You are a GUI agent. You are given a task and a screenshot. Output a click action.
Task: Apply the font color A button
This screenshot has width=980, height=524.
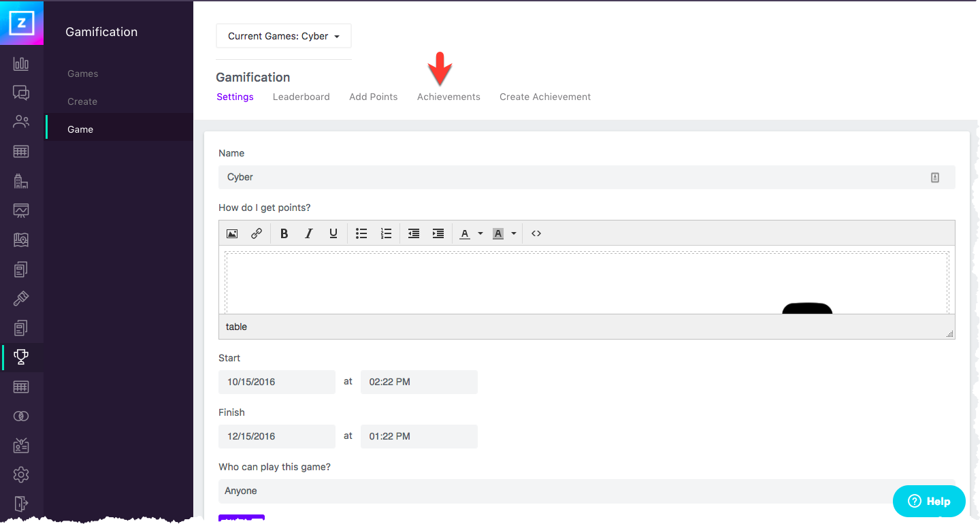465,233
